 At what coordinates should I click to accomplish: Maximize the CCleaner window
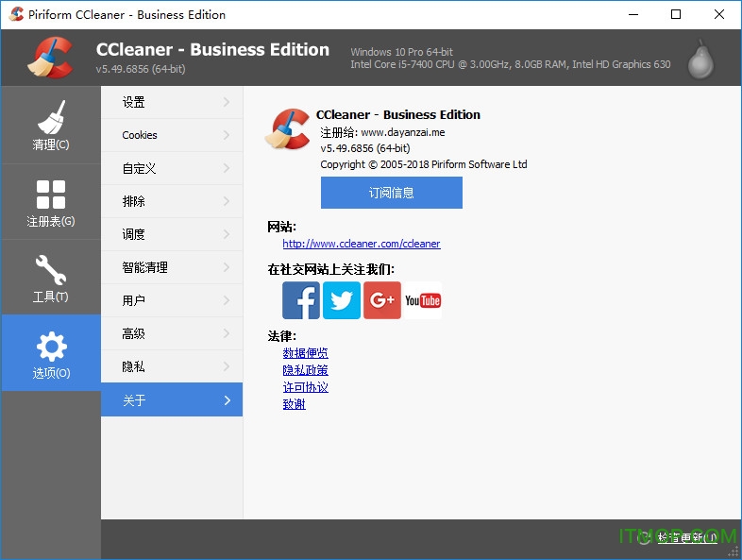click(x=676, y=14)
